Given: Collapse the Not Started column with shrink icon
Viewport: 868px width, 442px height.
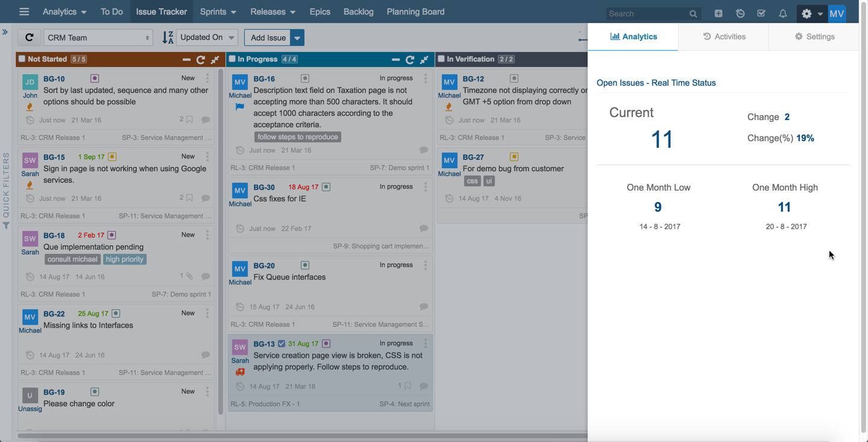Looking at the screenshot, I should [215, 60].
